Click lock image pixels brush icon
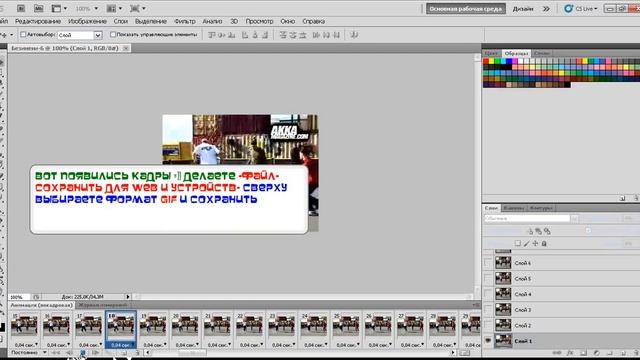Viewport: 640px width, 360px height. click(527, 244)
